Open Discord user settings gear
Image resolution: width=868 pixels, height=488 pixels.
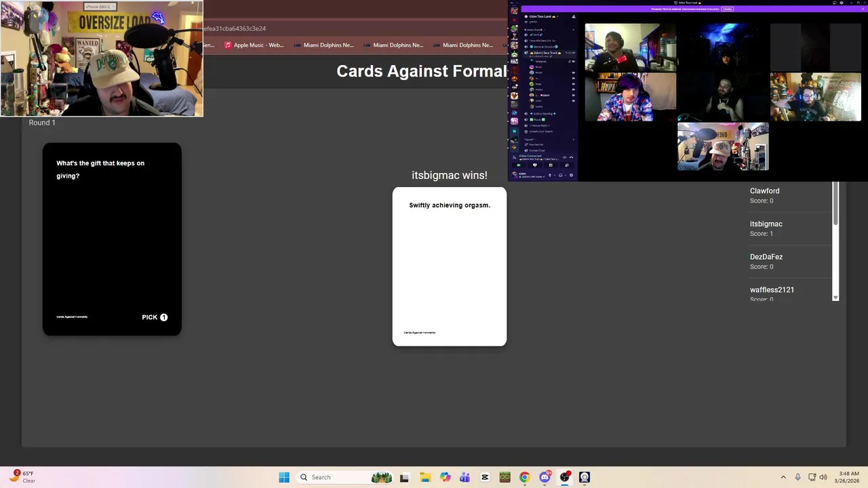[571, 175]
